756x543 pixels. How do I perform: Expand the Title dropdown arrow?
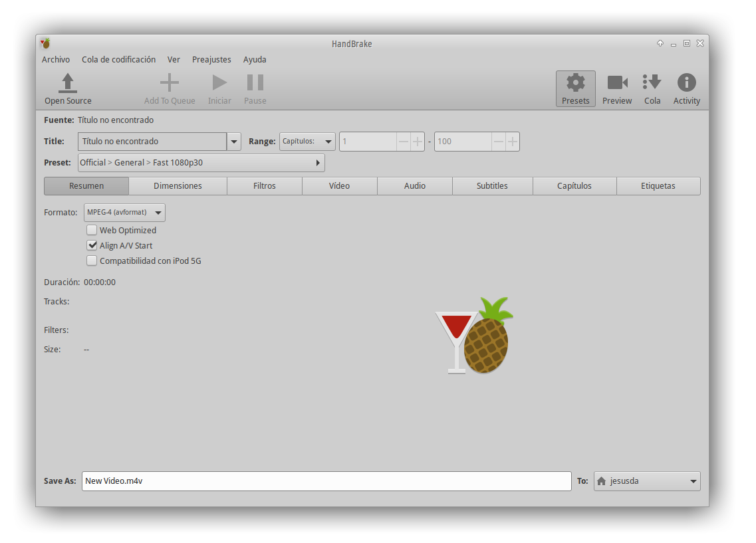pyautogui.click(x=234, y=142)
